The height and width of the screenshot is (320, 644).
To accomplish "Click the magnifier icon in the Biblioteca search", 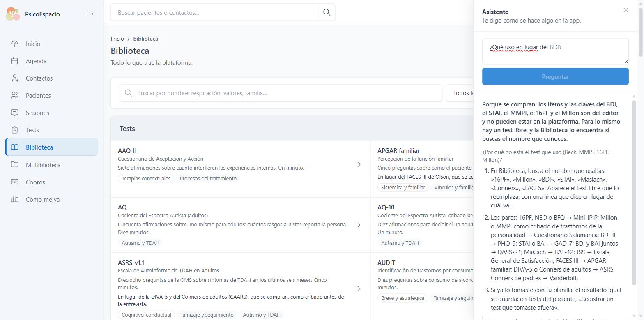I will [x=129, y=93].
